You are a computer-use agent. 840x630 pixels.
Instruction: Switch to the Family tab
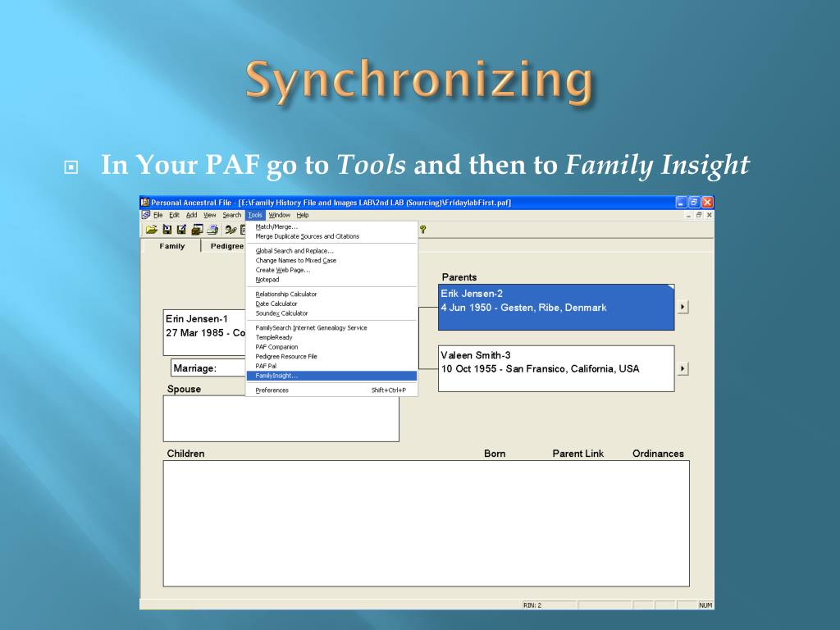(172, 246)
